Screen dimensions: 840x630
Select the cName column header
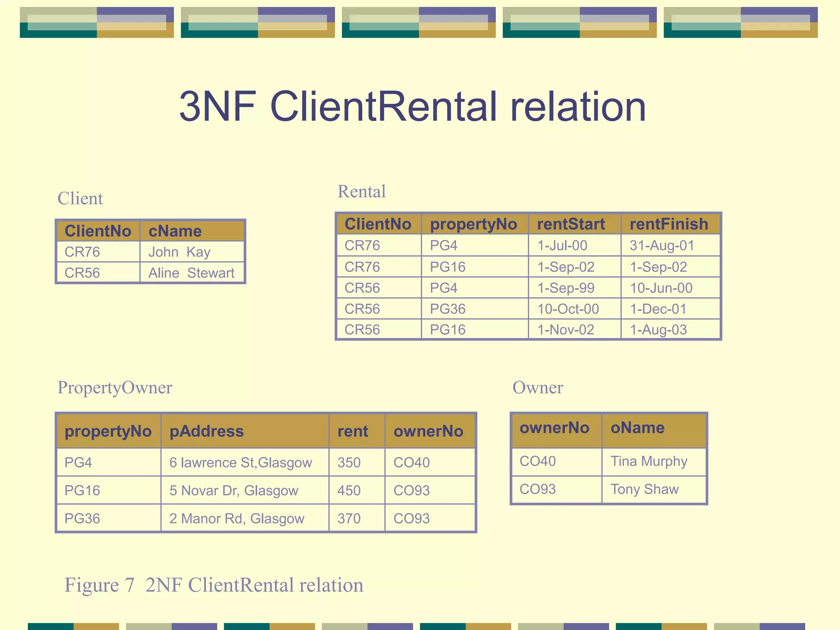point(175,231)
